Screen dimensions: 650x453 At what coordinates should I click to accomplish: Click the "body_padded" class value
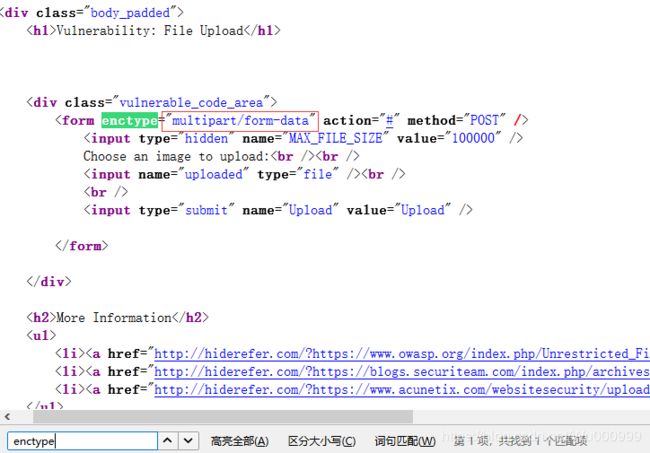click(130, 13)
